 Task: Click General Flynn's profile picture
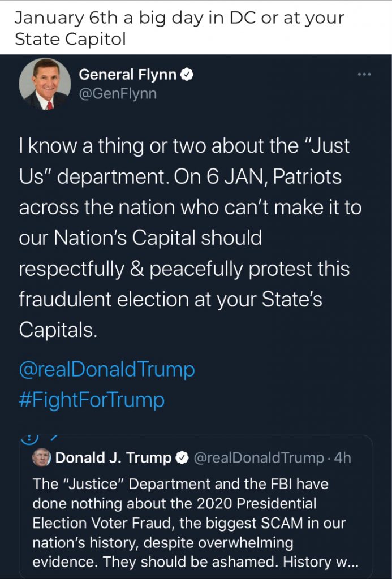45,84
